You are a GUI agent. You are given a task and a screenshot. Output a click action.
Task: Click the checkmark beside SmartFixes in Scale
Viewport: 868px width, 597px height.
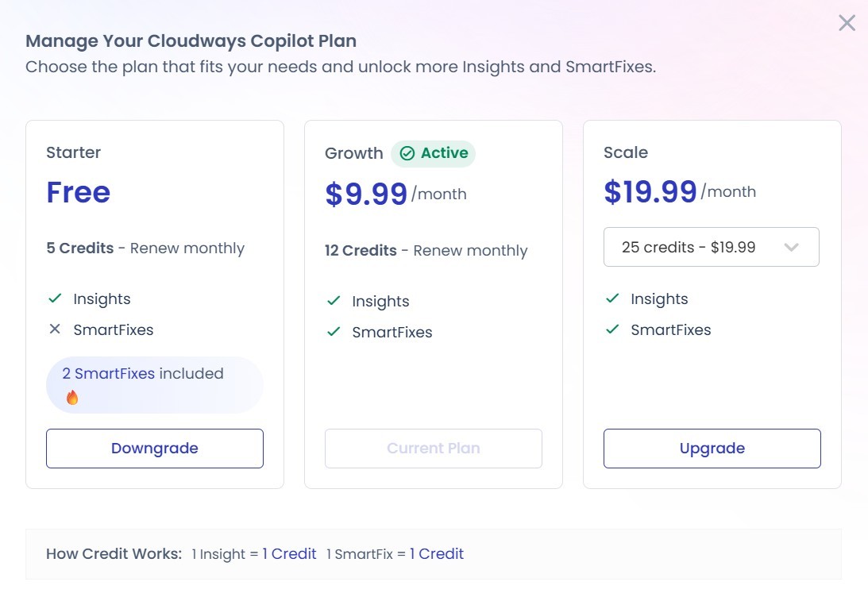[x=611, y=329]
